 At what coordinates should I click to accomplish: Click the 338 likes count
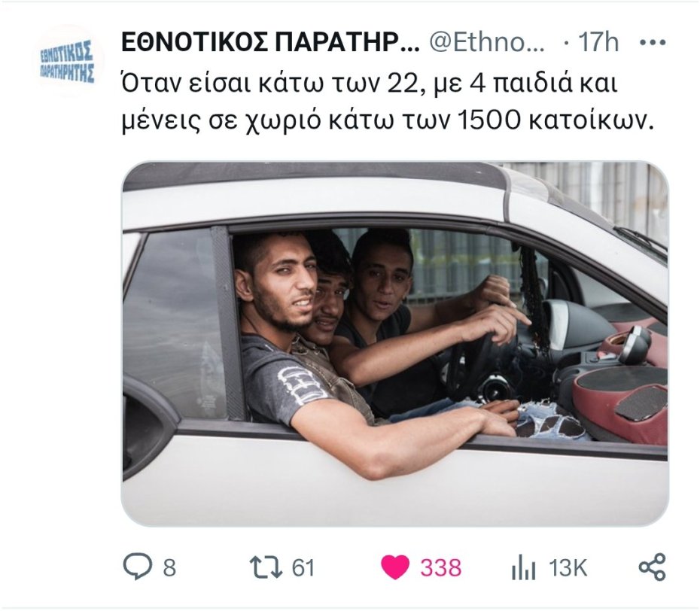tap(440, 568)
